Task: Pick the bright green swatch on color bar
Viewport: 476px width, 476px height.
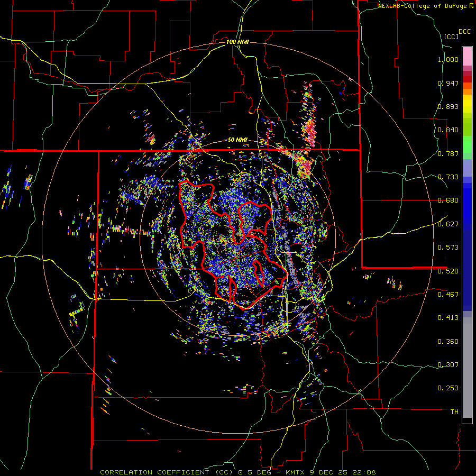Action: pos(467,144)
